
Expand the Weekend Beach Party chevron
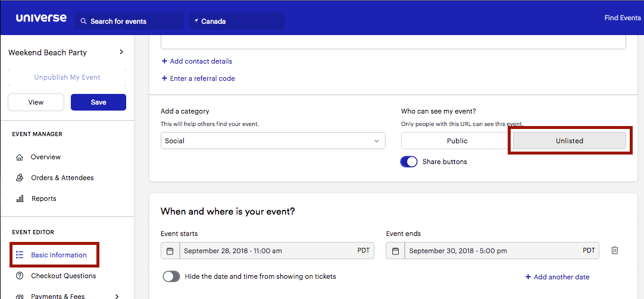coord(121,52)
